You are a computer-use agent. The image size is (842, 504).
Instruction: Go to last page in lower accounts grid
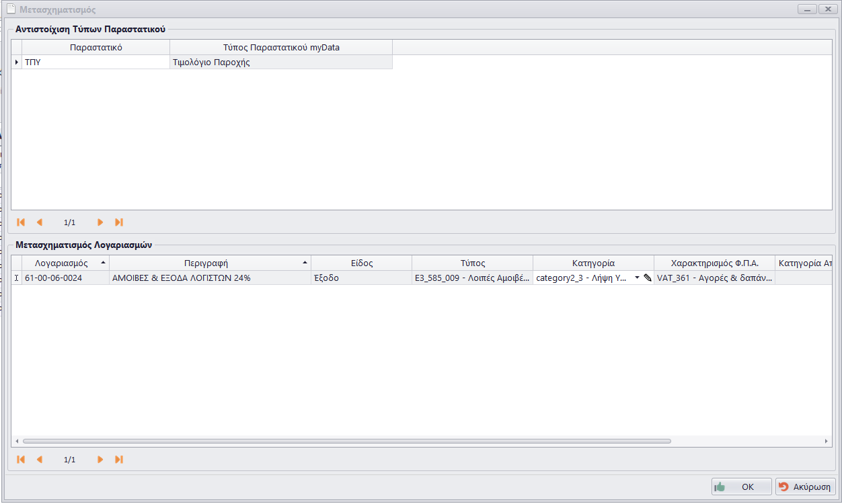119,460
